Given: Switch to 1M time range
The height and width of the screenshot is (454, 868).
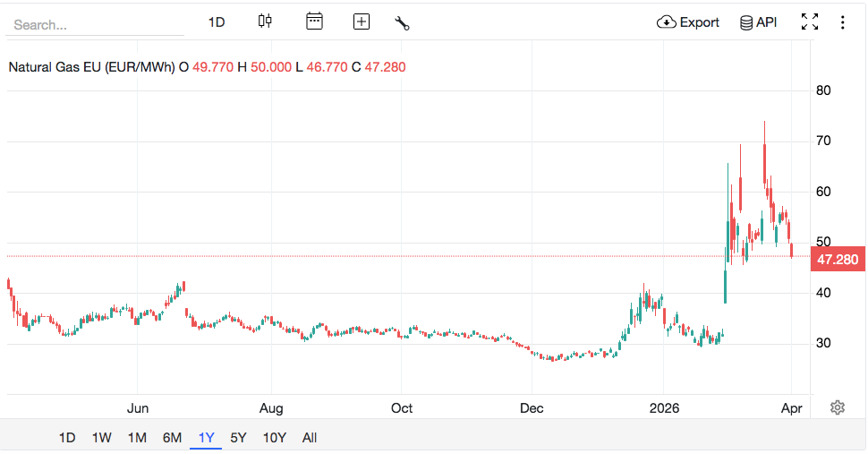Looking at the screenshot, I should [x=137, y=438].
